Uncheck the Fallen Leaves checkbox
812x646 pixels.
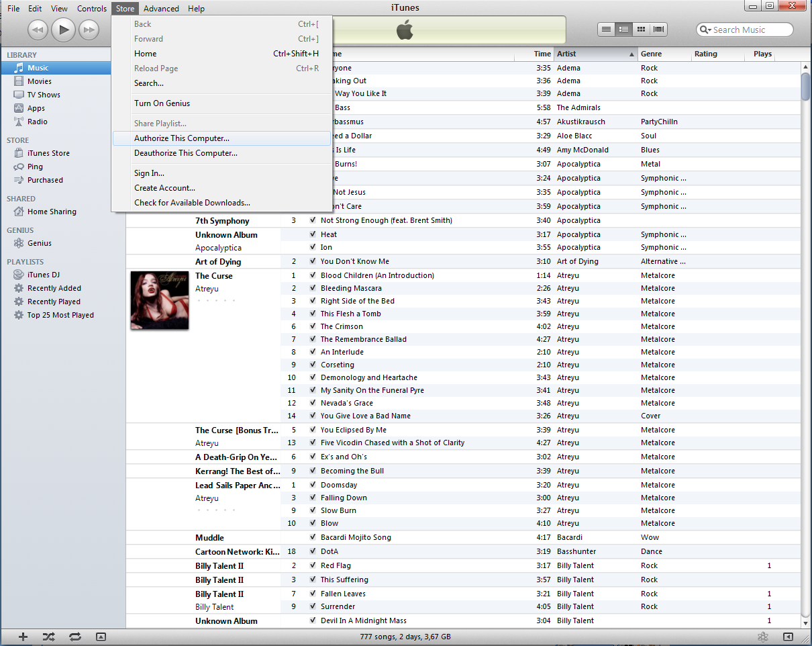coord(313,594)
